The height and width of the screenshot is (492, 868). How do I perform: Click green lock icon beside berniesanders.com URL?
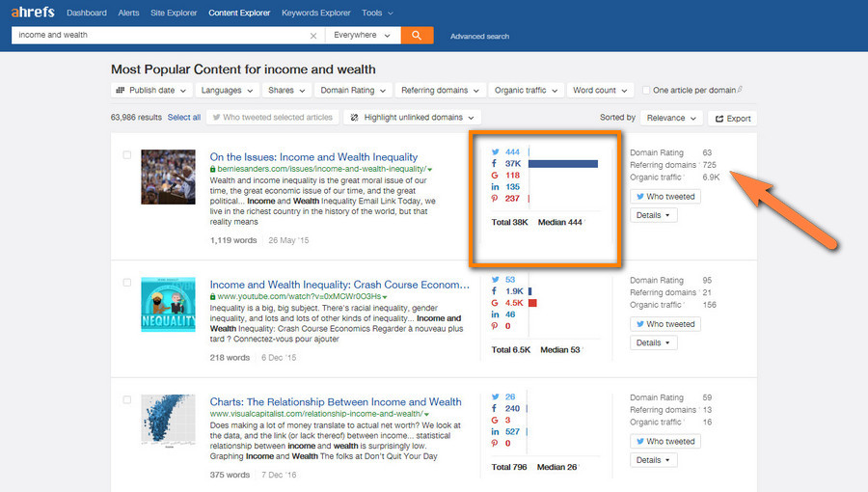click(212, 169)
